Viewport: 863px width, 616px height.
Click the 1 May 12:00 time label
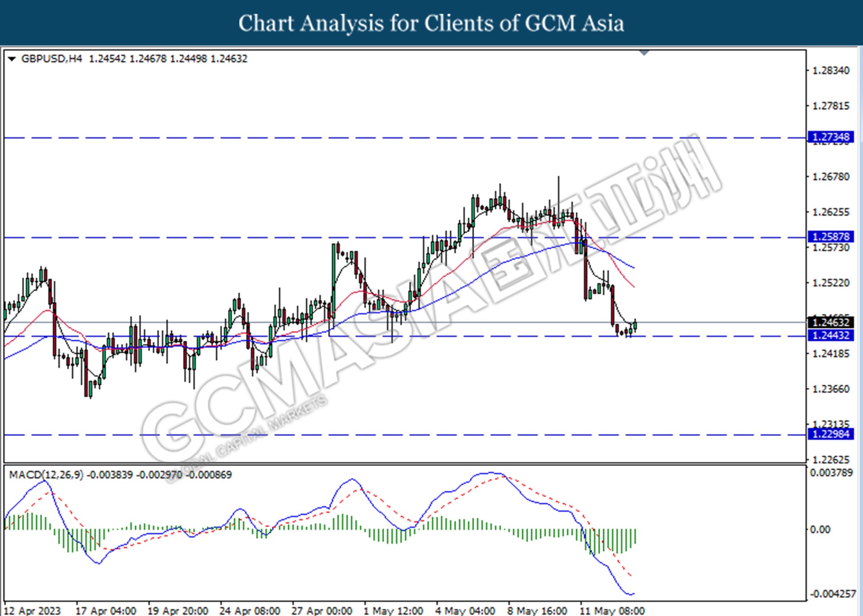click(394, 611)
